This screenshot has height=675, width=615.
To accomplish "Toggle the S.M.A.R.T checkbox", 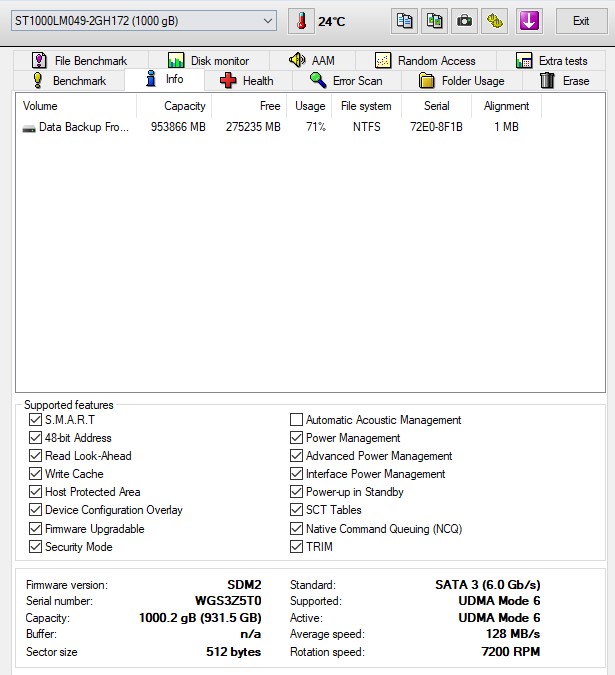I will [x=35, y=419].
